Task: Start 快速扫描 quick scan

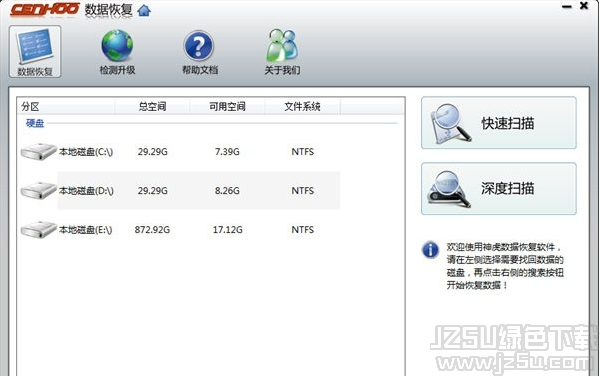Action: 499,123
